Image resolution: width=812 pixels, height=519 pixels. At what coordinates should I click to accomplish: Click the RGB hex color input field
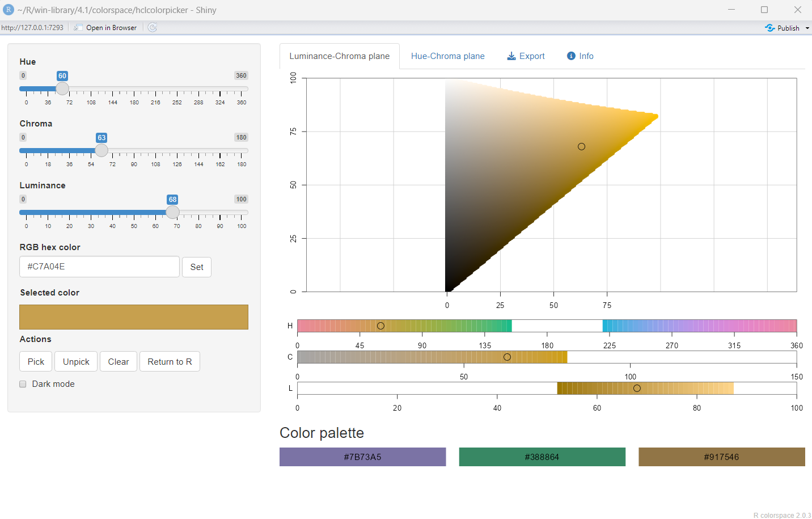click(x=99, y=267)
